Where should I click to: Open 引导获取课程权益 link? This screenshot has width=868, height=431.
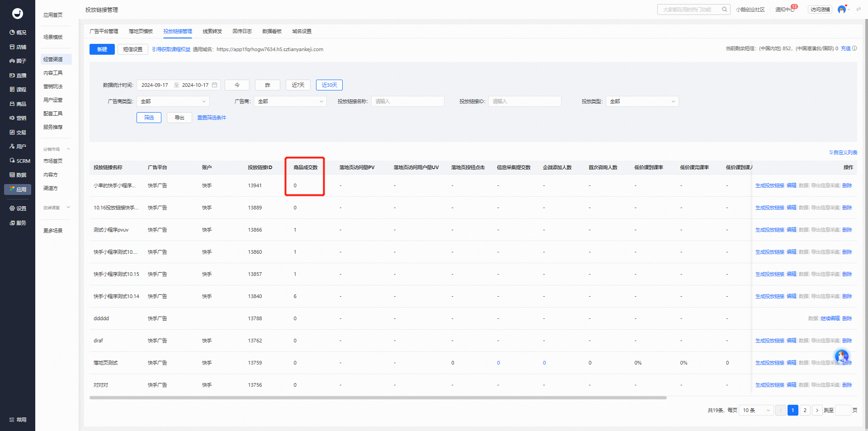click(171, 49)
